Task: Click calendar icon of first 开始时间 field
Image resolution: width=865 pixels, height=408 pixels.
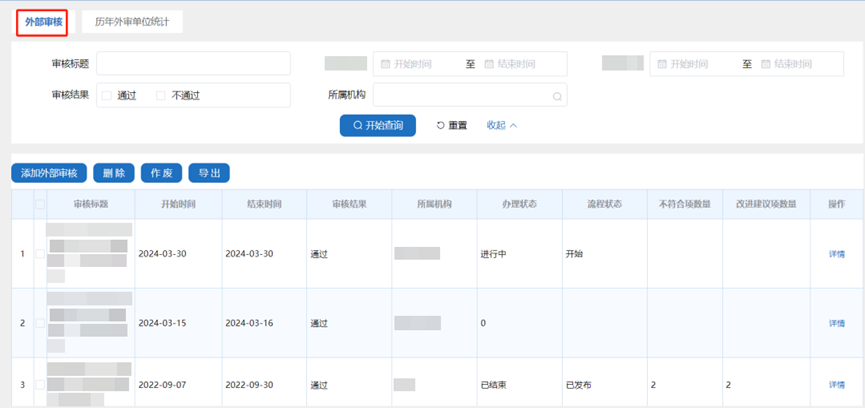Action: point(386,64)
